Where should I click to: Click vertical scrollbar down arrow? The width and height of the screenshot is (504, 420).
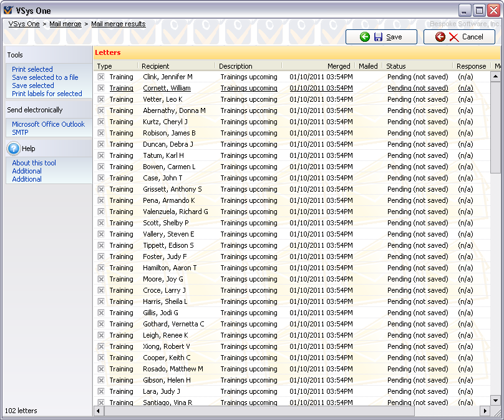495,401
